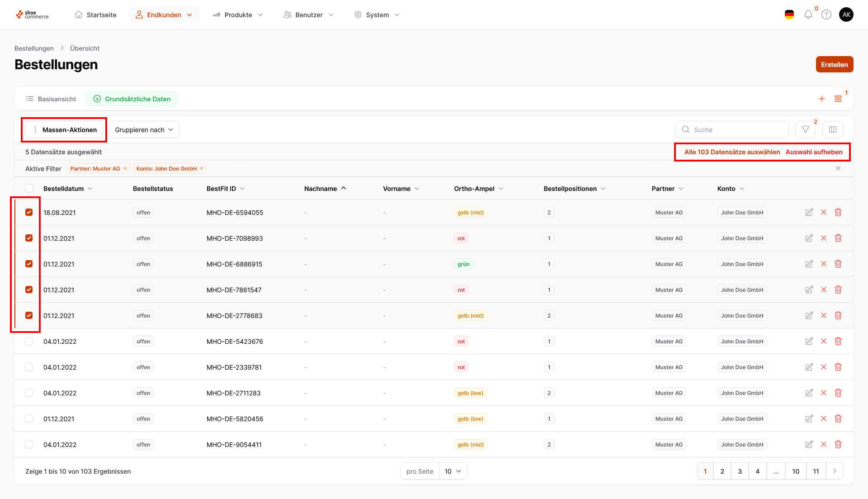This screenshot has width=868, height=499.
Task: Open the help question mark icon
Action: (826, 15)
